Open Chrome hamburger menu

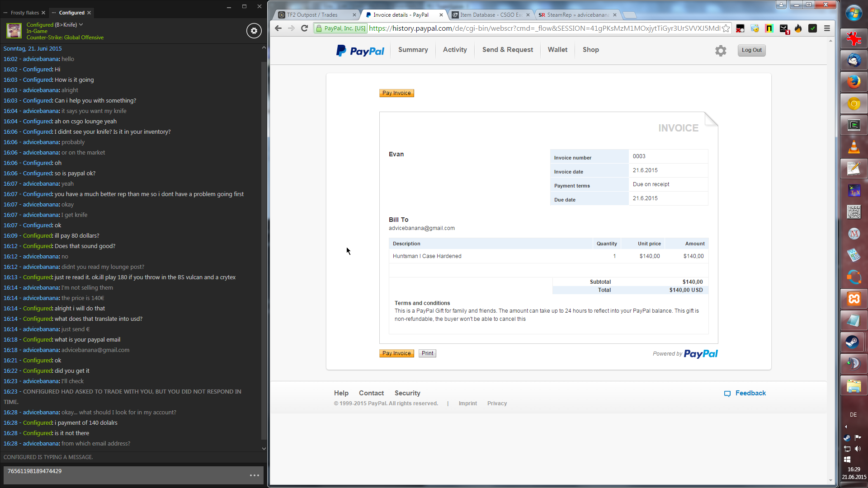[827, 28]
